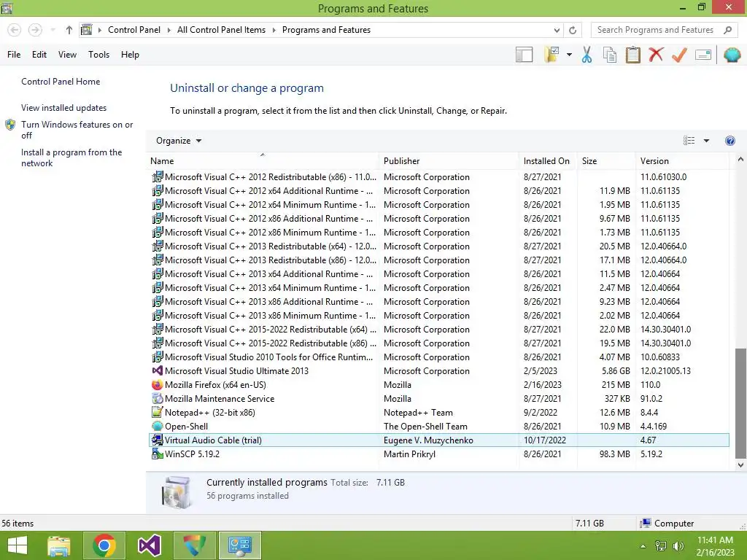Screen dimensions: 747x560
Task: Click the volume speaker tray icon
Action: point(678,546)
